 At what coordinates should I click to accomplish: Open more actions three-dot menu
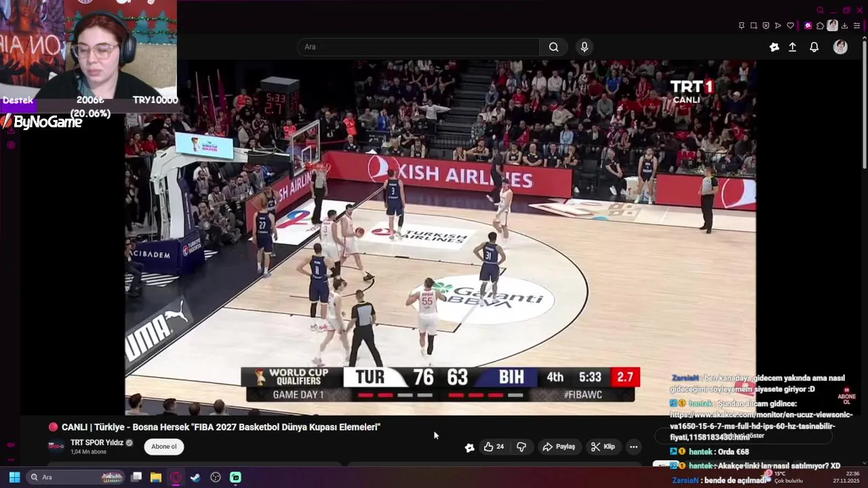click(633, 447)
